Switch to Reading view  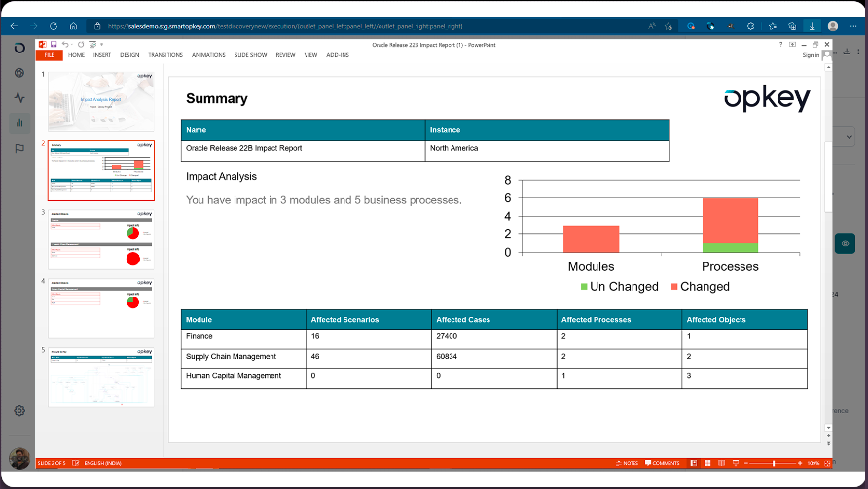(721, 463)
